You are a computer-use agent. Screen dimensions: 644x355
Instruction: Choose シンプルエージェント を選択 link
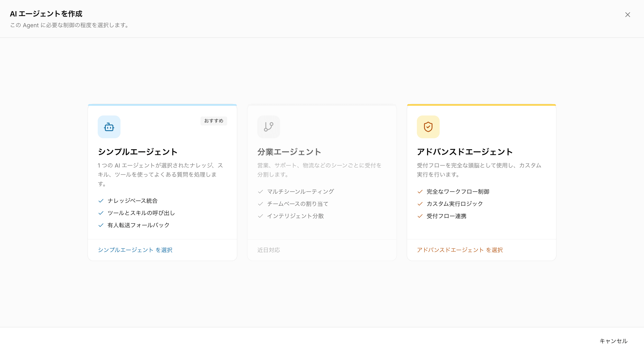pyautogui.click(x=135, y=250)
